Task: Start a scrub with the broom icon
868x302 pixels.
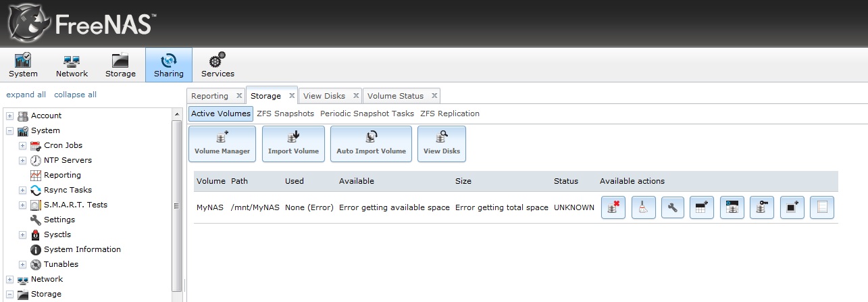Action: [644, 208]
